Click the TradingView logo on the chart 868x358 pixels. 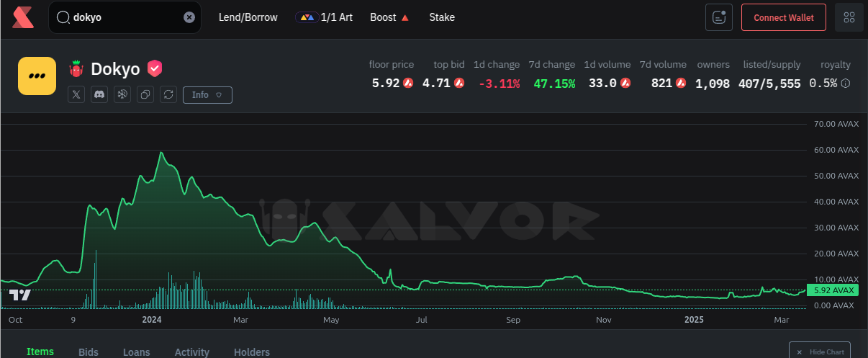[20, 295]
